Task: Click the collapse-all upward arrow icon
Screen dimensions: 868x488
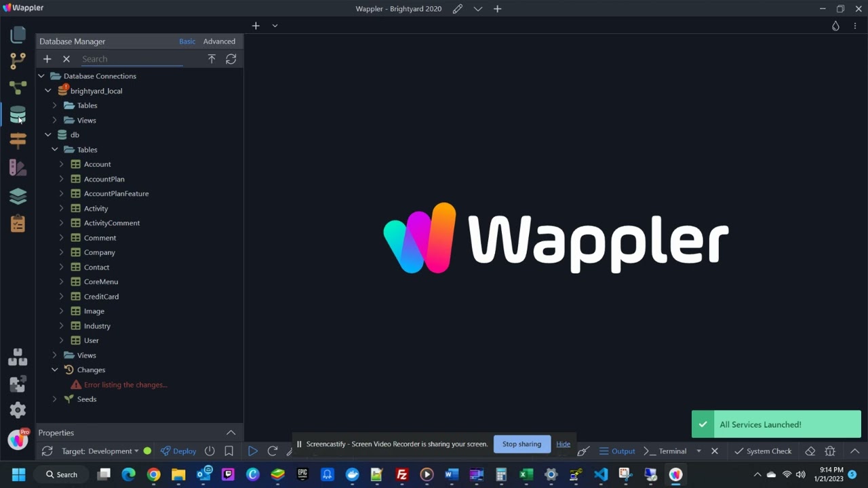Action: 212,59
